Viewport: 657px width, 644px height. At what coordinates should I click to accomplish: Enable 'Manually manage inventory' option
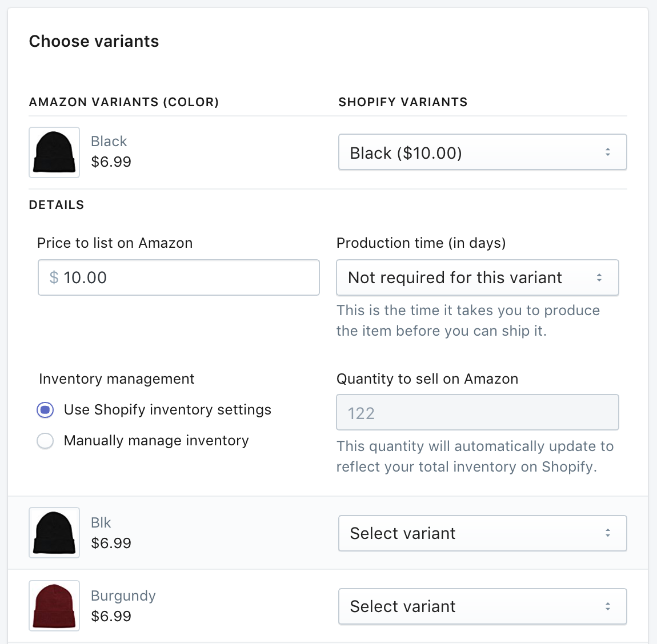click(45, 440)
